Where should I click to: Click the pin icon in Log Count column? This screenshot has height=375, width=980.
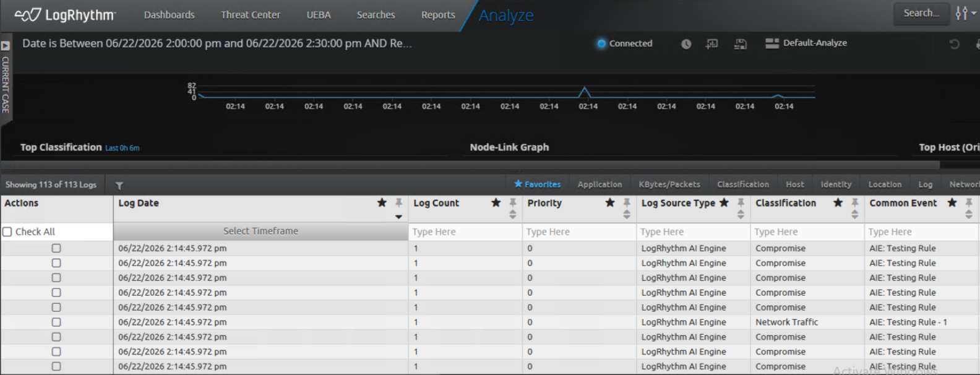(513, 203)
